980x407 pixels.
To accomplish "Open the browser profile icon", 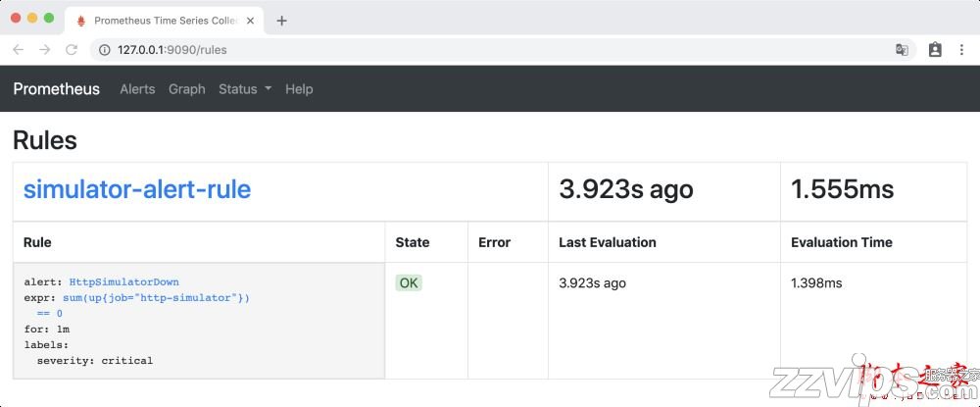I will pos(935,49).
